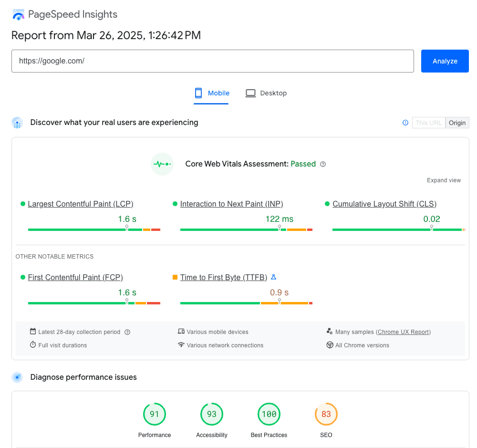Click the 'Passed' assessment result text
Image resolution: width=477 pixels, height=448 pixels.
point(303,164)
